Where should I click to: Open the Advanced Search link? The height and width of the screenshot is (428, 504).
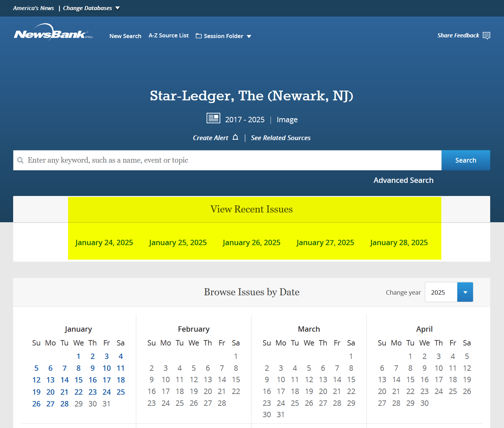click(x=403, y=180)
